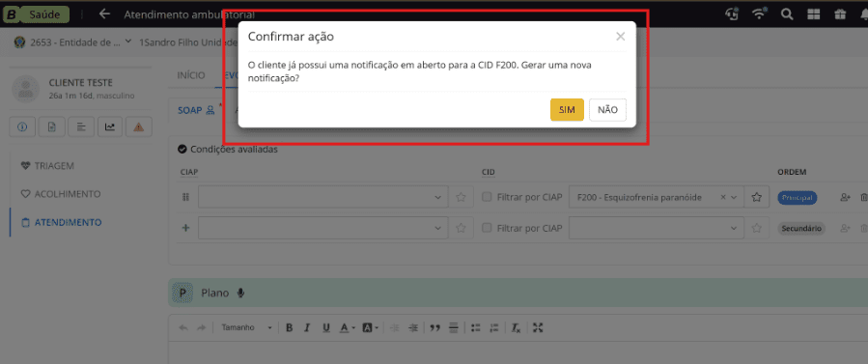Open the Tamanho font size dropdown
This screenshot has width=868, height=364.
(x=246, y=327)
